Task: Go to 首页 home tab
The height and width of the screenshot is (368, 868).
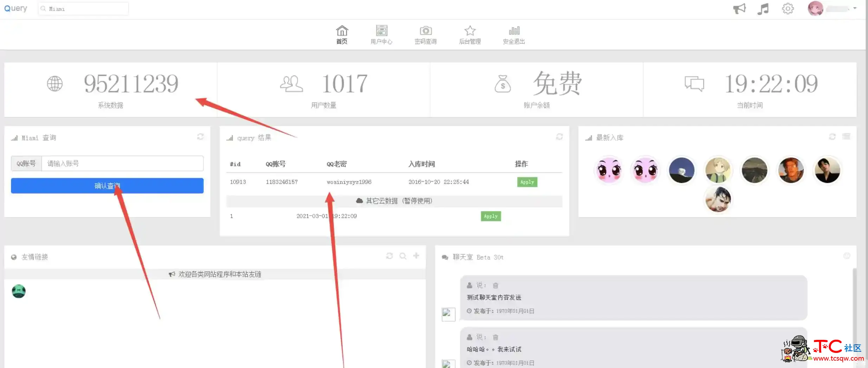Action: (342, 35)
